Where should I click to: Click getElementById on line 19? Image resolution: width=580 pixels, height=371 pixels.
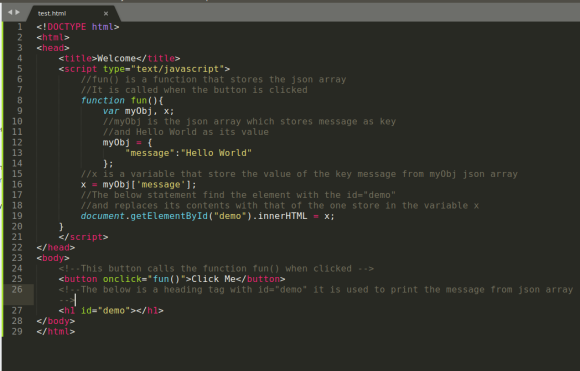click(x=169, y=216)
